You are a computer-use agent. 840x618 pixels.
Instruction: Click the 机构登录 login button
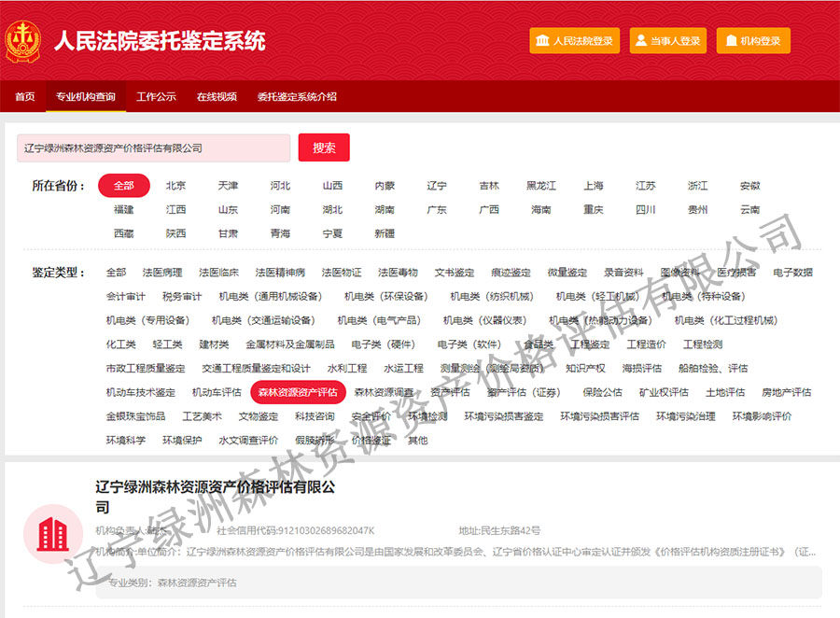pos(753,41)
